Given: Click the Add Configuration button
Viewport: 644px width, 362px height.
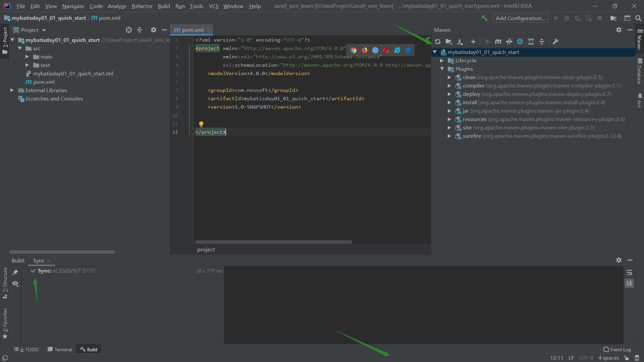Looking at the screenshot, I should click(x=520, y=18).
